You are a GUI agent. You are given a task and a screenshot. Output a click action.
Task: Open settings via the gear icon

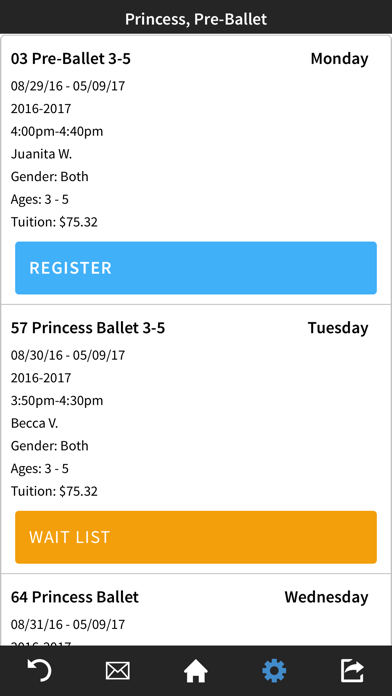click(274, 670)
